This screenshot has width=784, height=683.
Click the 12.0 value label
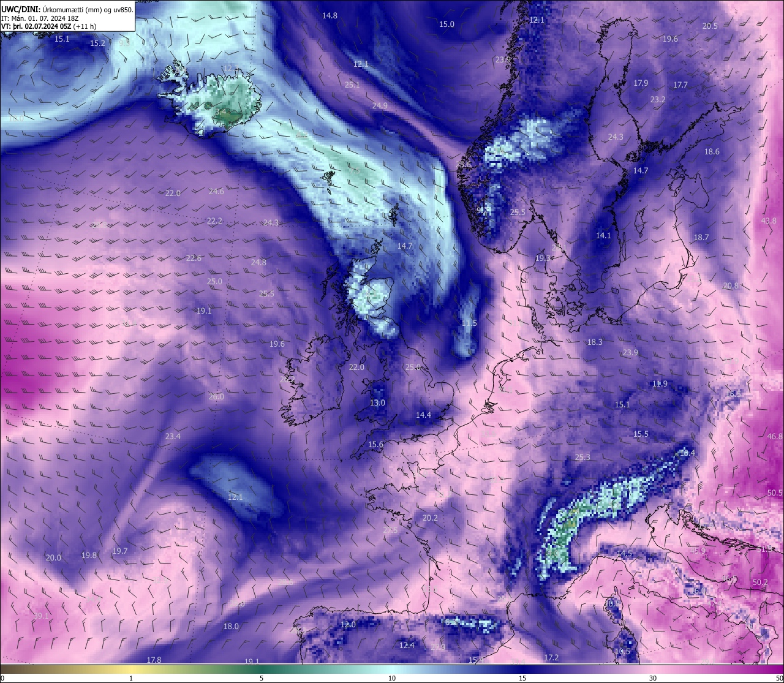(x=348, y=624)
